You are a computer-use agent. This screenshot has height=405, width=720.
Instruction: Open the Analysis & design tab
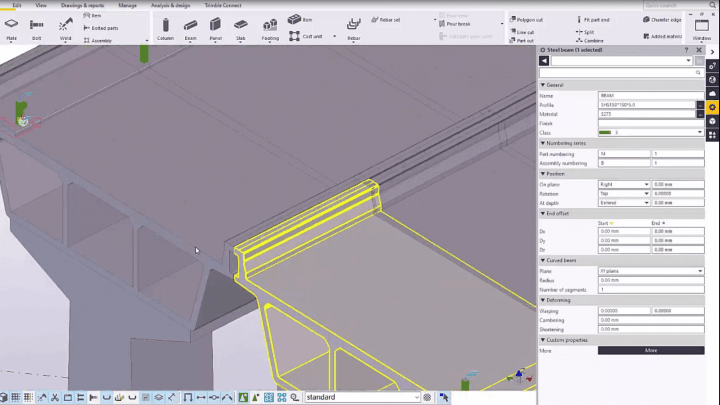(170, 5)
